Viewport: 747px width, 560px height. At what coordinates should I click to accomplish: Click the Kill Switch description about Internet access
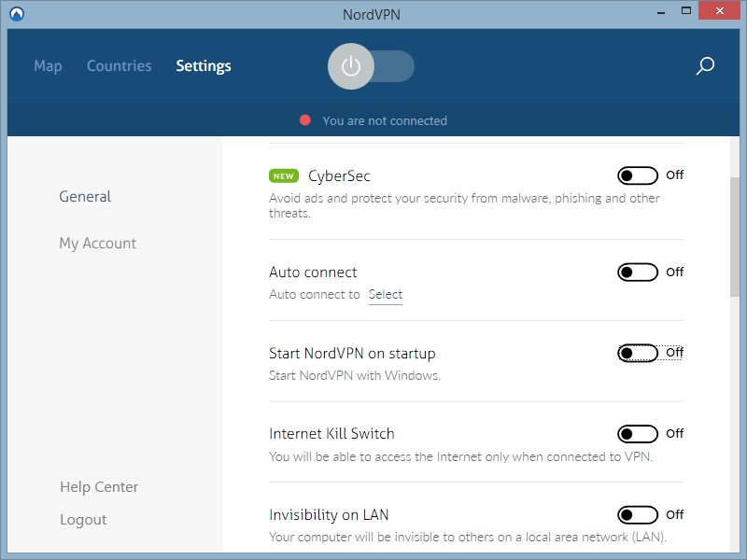[460, 456]
